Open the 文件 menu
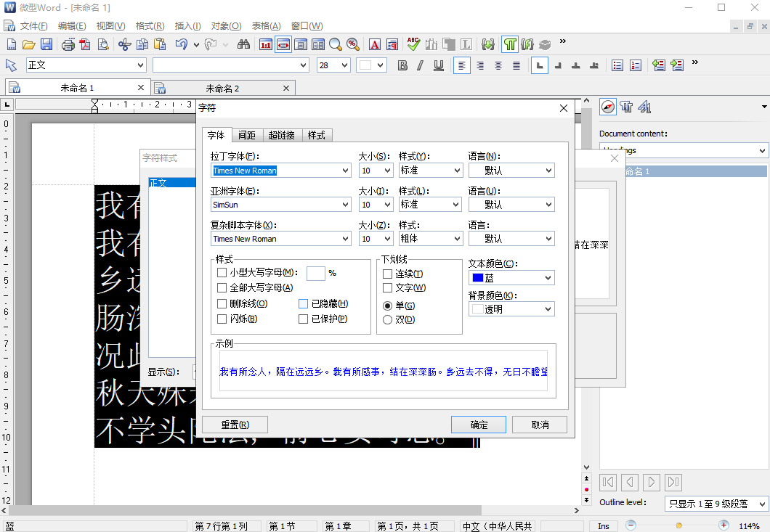This screenshot has width=770, height=532. coord(33,26)
